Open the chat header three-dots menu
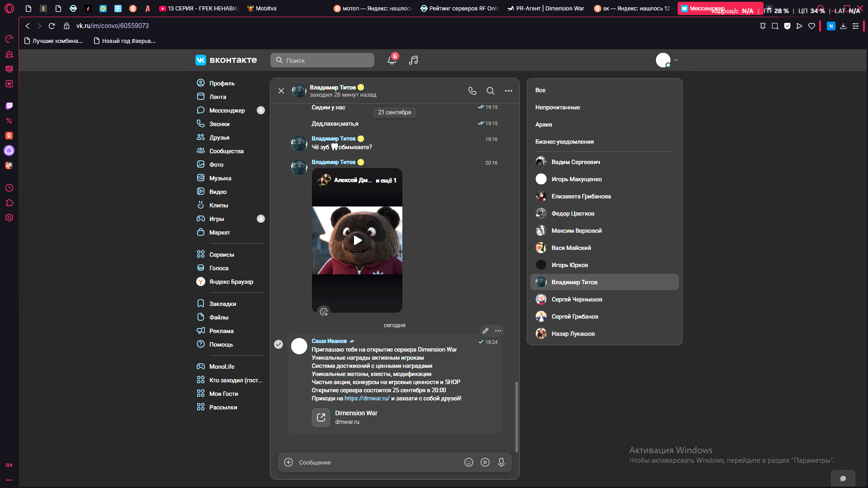Screen dimensions: 868x488 pyautogui.click(x=509, y=91)
